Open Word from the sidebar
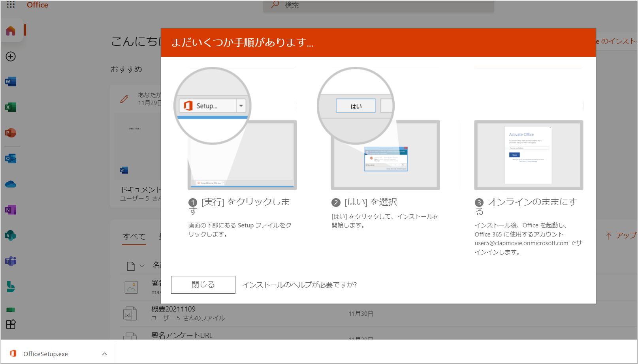Viewport: 638px width, 364px height. pyautogui.click(x=11, y=82)
